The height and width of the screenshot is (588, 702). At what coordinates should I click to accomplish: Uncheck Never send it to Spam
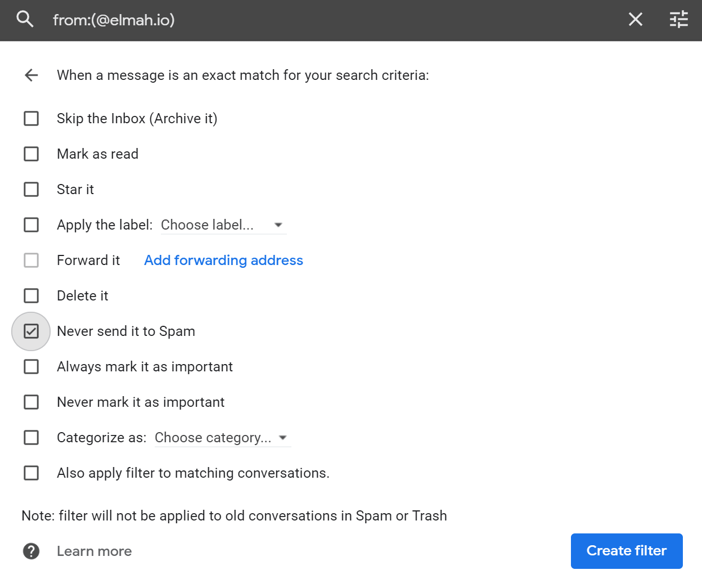pyautogui.click(x=31, y=331)
